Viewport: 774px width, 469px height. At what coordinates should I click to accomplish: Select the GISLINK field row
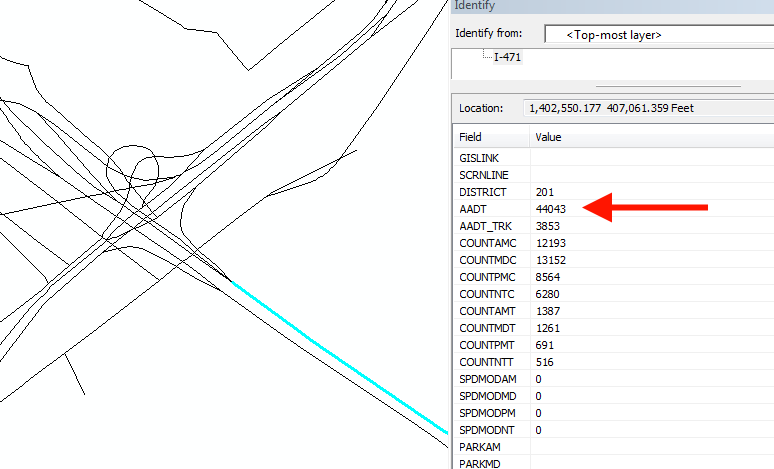[614, 158]
